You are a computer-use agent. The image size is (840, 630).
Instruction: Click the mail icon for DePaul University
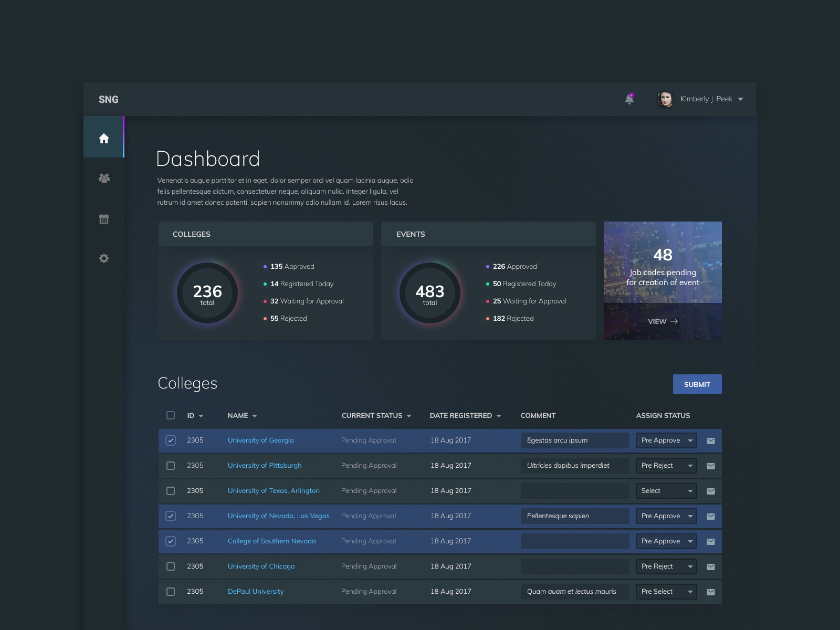click(x=711, y=592)
